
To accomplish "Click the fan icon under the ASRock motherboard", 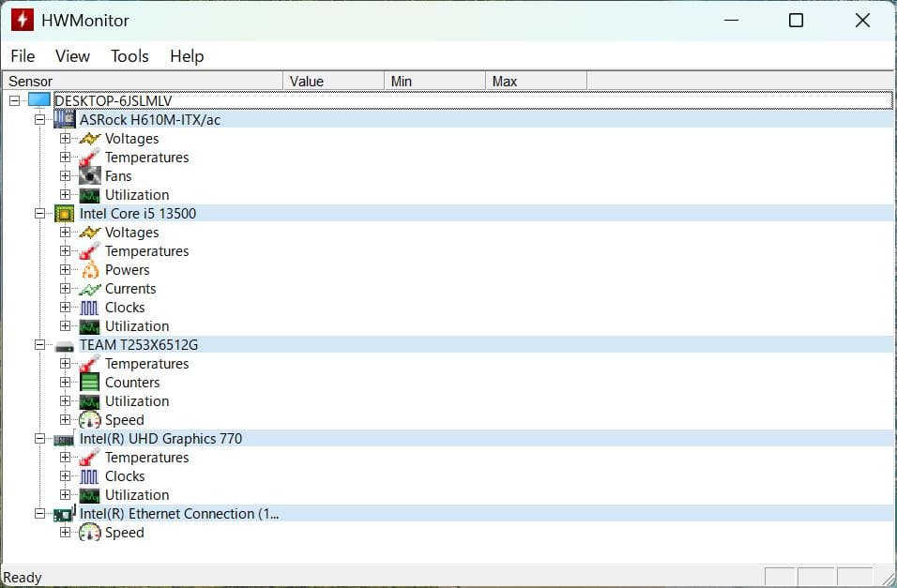I will pyautogui.click(x=90, y=175).
